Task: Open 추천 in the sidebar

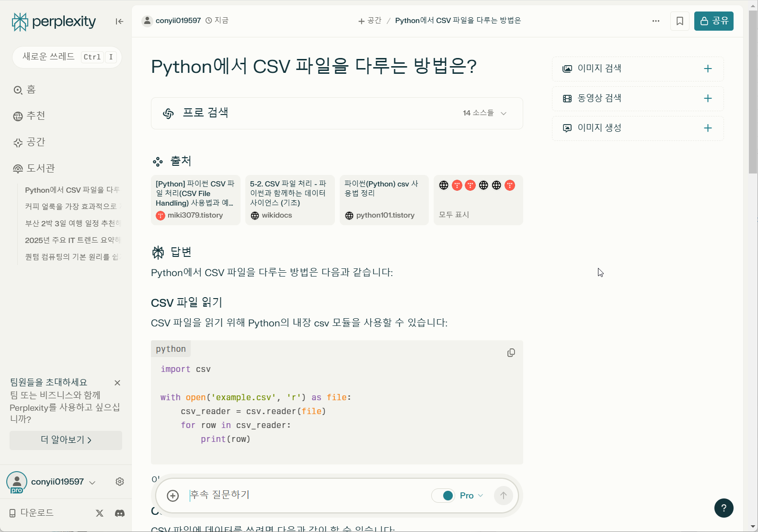Action: [29, 116]
